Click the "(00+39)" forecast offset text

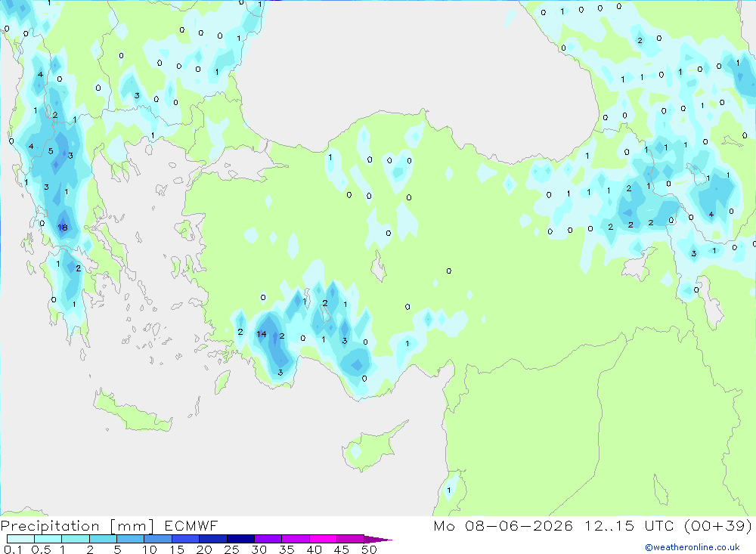718,525
